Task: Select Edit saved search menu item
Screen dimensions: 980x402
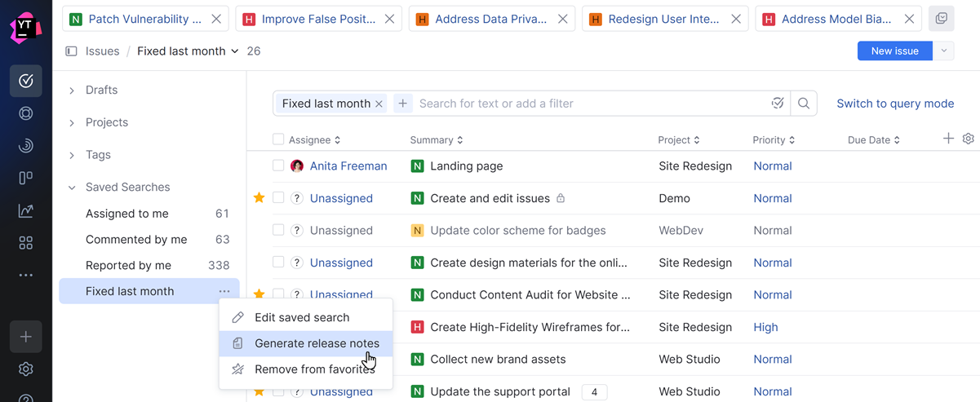Action: (x=302, y=317)
